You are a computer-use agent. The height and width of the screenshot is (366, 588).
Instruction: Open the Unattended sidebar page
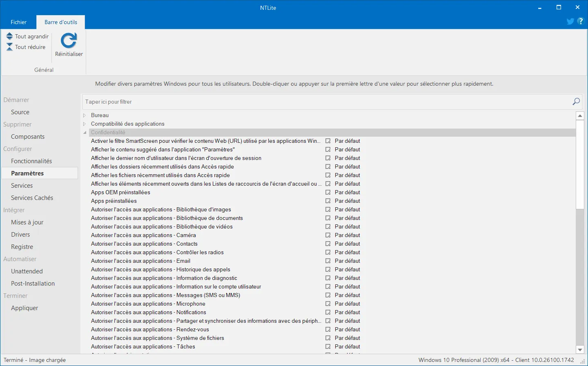pos(27,271)
